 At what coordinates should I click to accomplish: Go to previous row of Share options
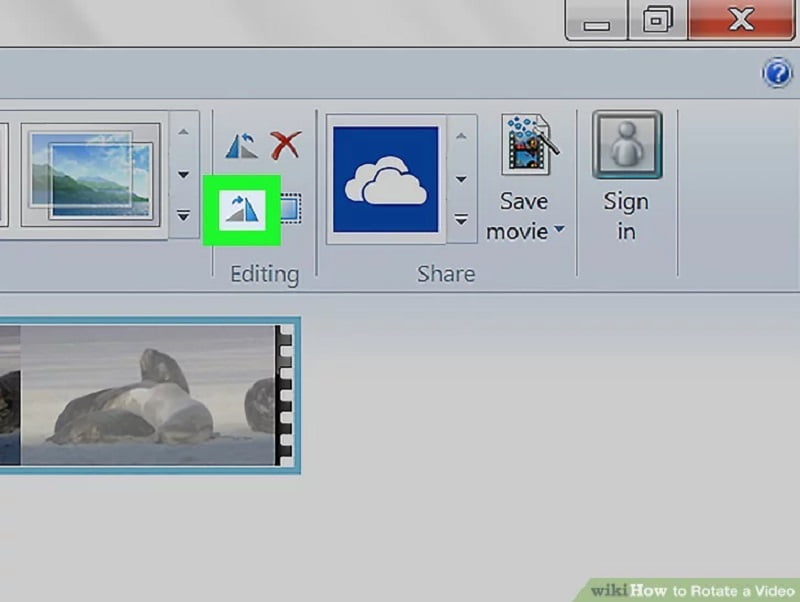tap(461, 136)
